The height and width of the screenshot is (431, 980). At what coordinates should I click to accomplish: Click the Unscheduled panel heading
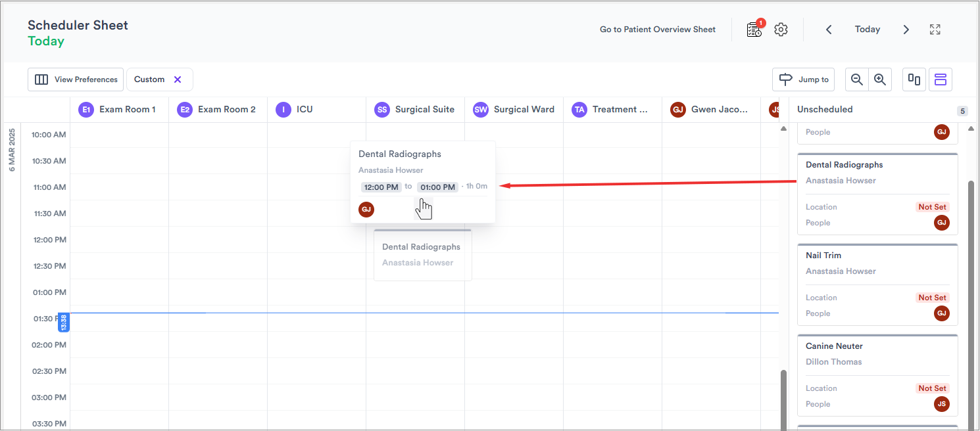(825, 110)
